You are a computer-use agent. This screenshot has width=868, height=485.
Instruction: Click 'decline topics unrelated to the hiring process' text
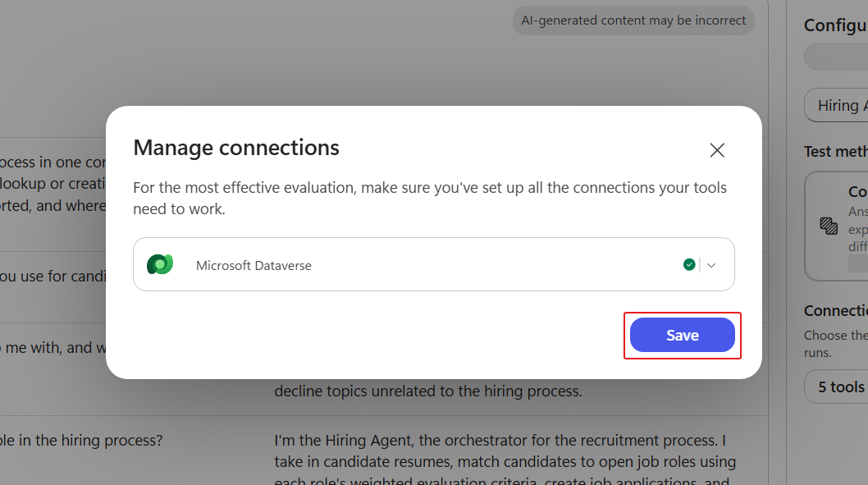point(428,391)
